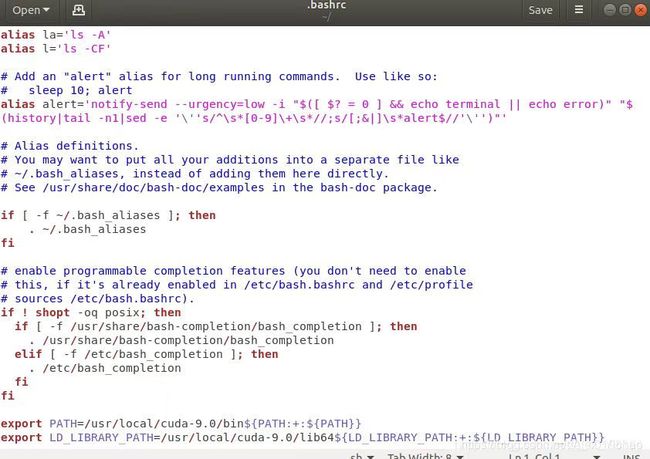Click the Ln 1, Col 1 status indicator

coord(534,456)
